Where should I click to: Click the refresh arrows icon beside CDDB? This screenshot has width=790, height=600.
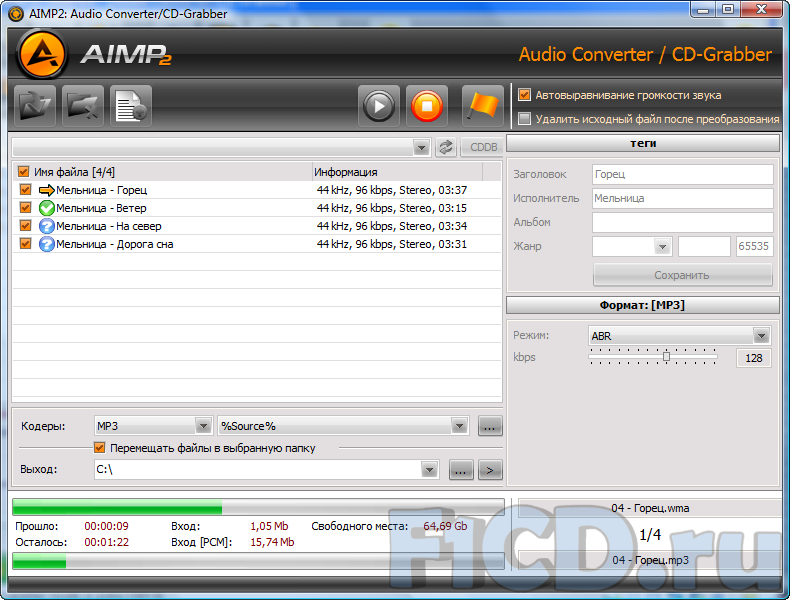click(446, 147)
